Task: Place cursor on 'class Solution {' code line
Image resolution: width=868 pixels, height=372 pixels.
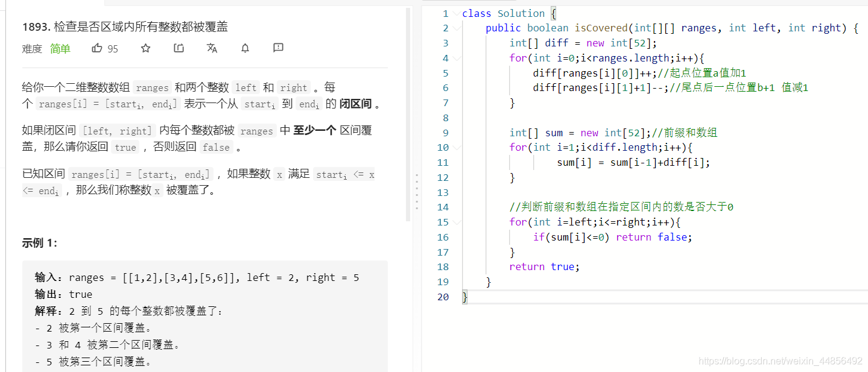Action: point(509,13)
